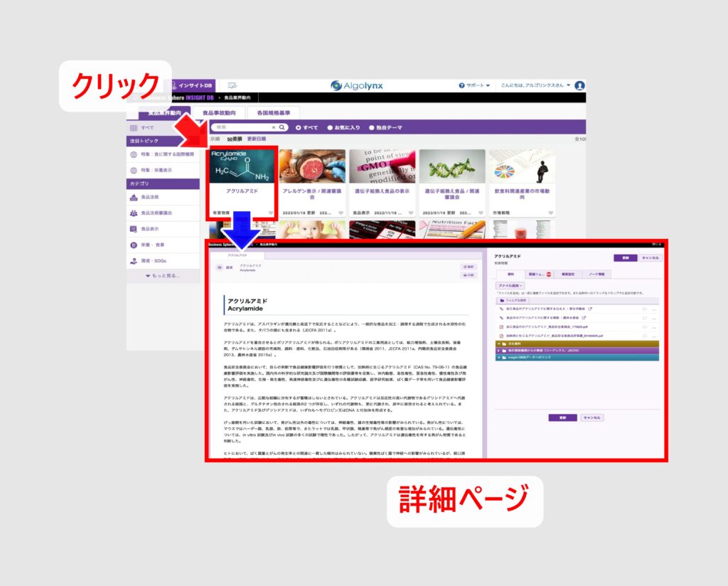Image resolution: width=728 pixels, height=586 pixels.
Task: Click the search magnifier icon
Action: point(283,127)
